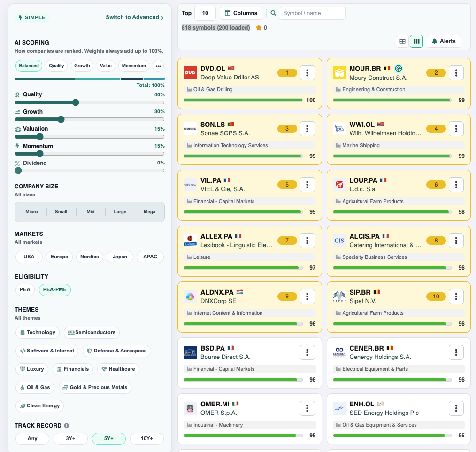Filter by Defense & Aerospace theme
476x452 pixels.
tap(117, 351)
